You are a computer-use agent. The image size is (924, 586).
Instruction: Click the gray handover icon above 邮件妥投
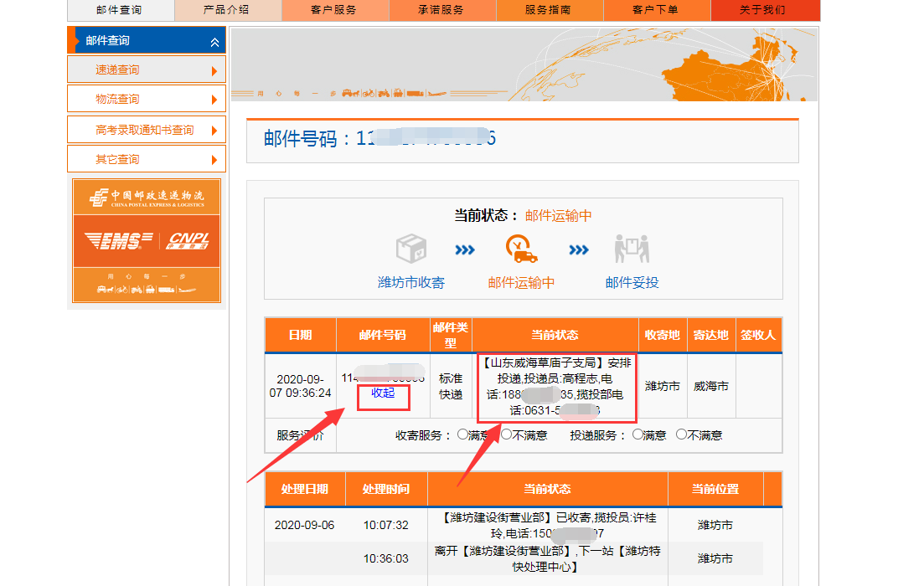(632, 249)
